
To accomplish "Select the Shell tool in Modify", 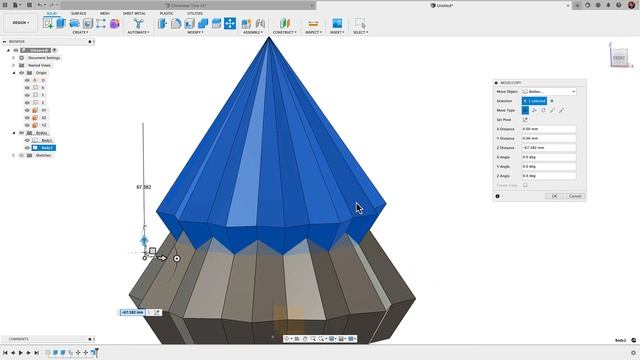I will (189, 23).
